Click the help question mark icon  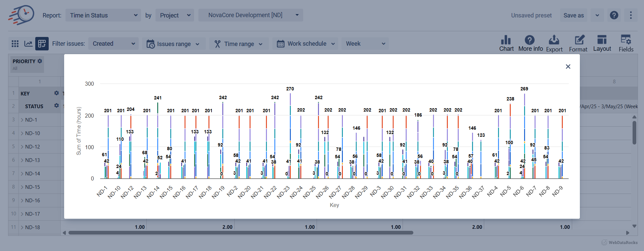614,15
